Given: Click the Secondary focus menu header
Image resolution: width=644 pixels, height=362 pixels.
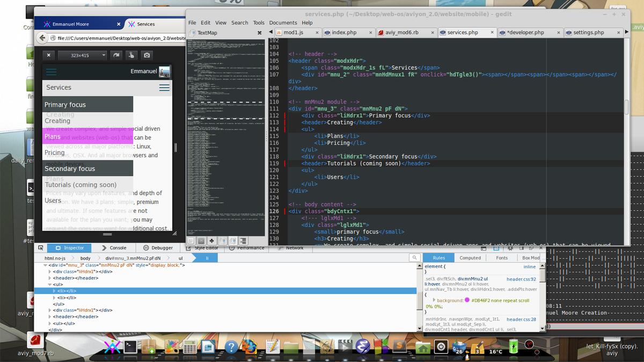Looking at the screenshot, I should point(88,168).
